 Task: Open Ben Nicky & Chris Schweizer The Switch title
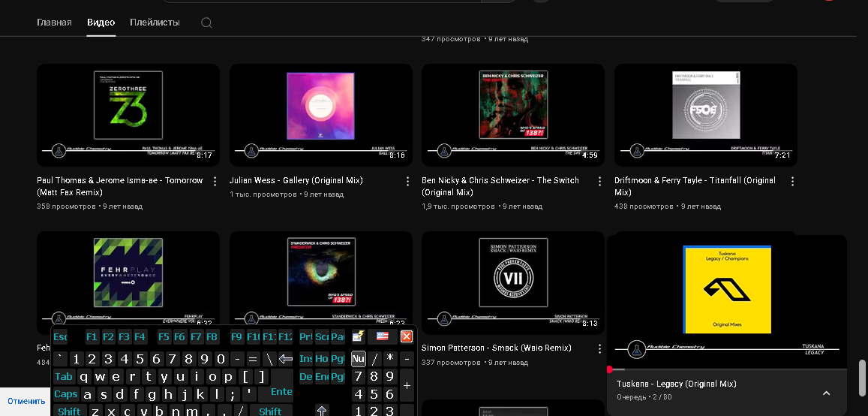coord(500,186)
